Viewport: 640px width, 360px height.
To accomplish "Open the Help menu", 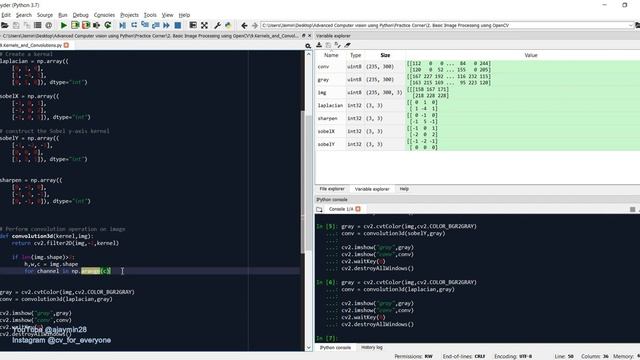I will [184, 15].
